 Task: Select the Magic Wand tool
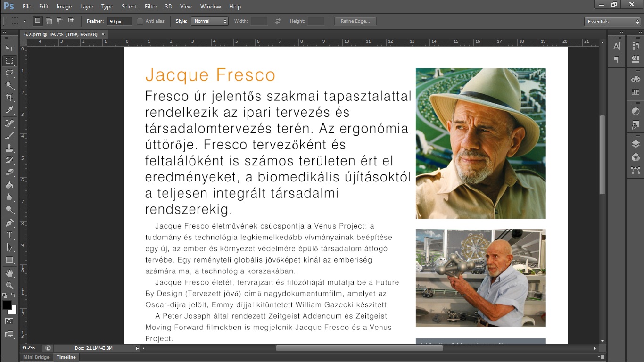pos(9,85)
